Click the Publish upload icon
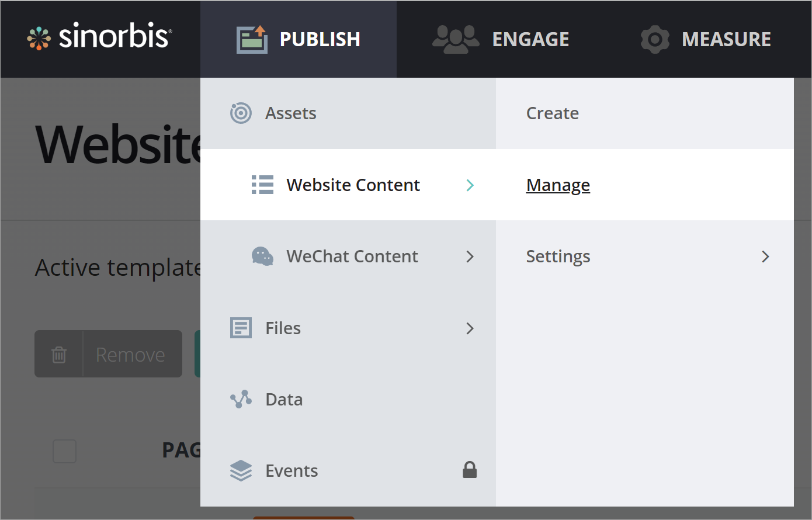Viewport: 812px width, 520px height. coord(252,39)
